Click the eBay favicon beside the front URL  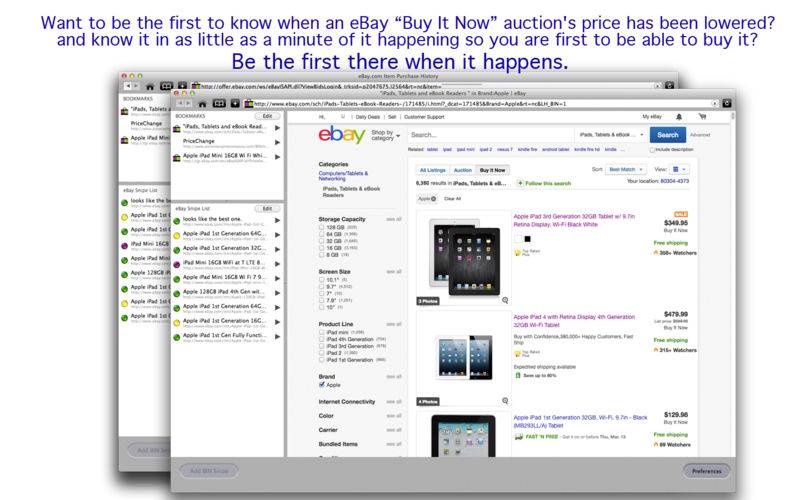point(248,104)
